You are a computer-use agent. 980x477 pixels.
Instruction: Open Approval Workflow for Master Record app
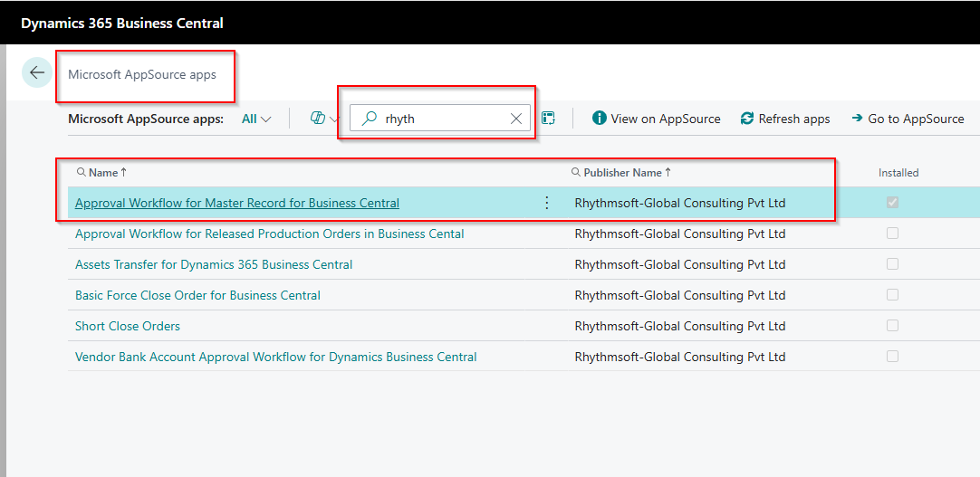pos(237,203)
